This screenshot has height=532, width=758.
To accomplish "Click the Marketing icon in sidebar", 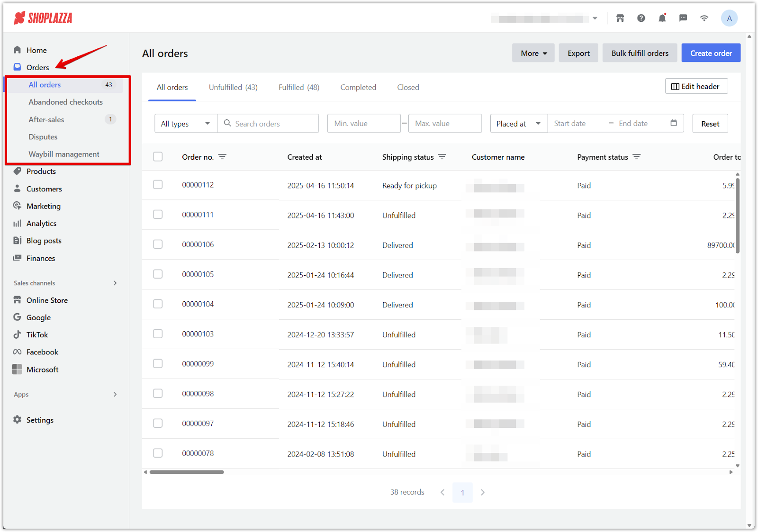I will tap(18, 206).
